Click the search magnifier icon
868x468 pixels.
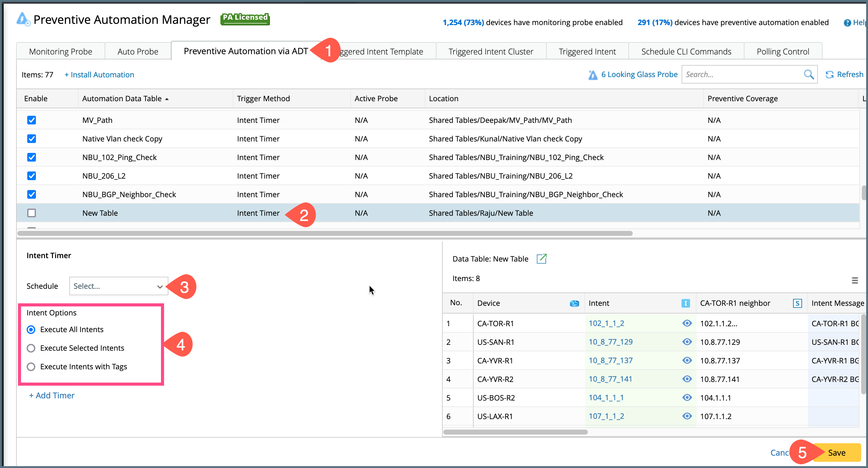pos(808,75)
